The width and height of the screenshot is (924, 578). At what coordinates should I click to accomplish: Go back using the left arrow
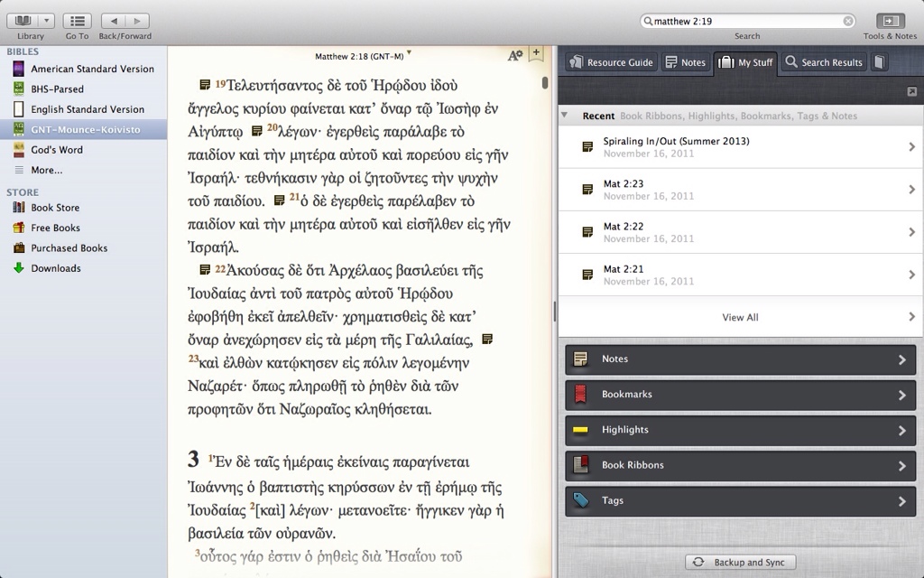(113, 21)
